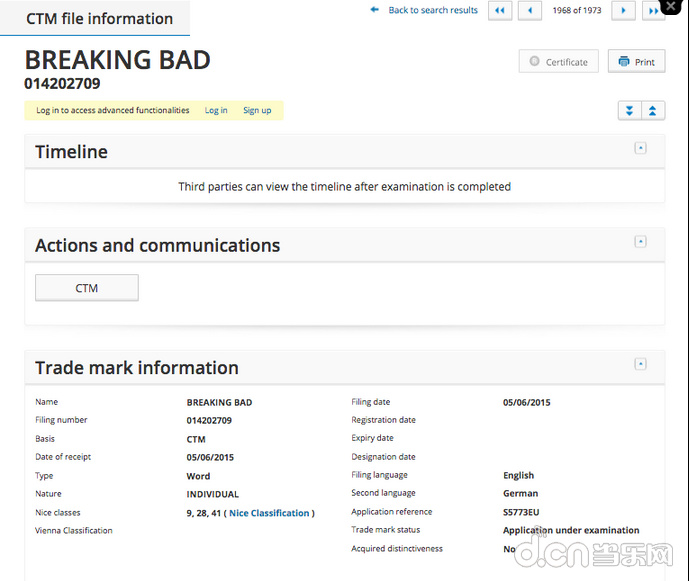Select the Date of receipt value
Screen dimensions: 689x581
pyautogui.click(x=210, y=457)
